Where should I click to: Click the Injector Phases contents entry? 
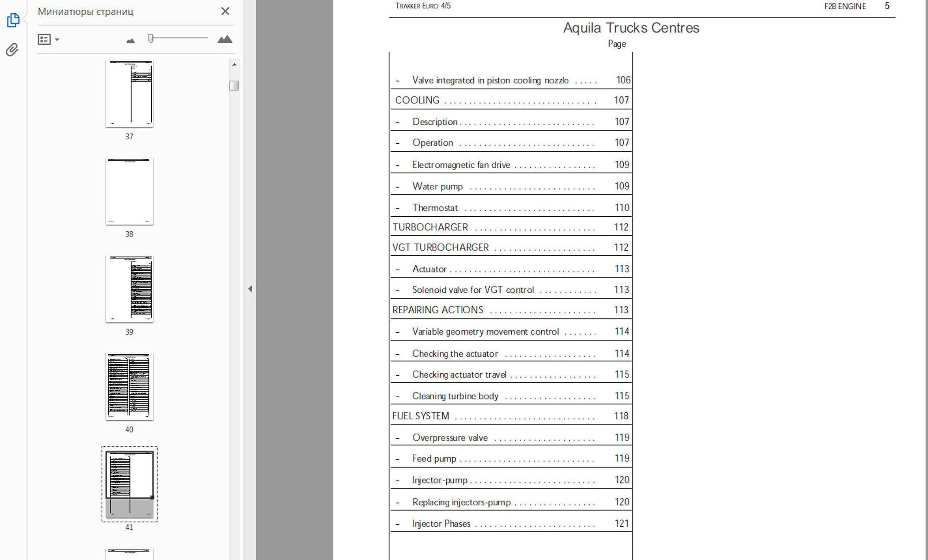coord(441,524)
